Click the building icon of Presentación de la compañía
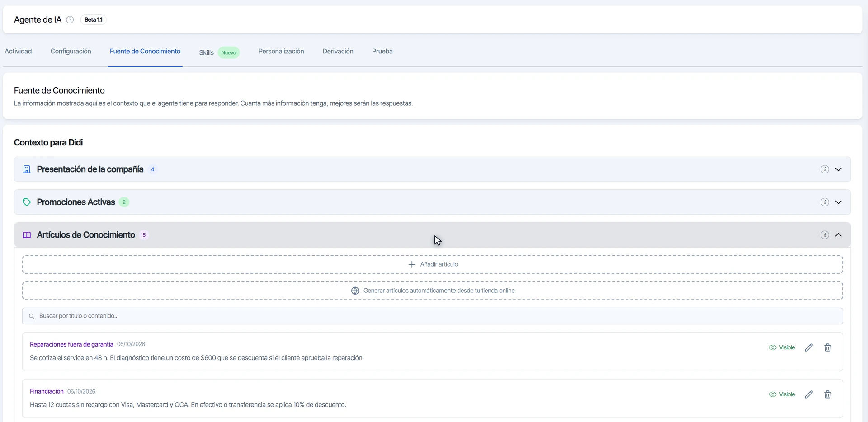 point(27,169)
